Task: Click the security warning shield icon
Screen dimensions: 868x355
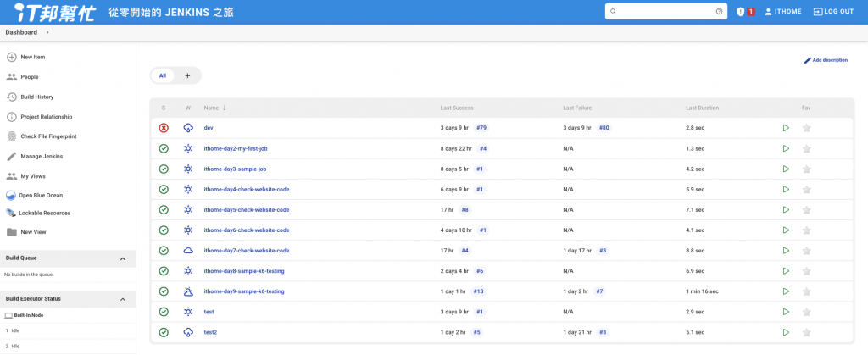Action: click(740, 12)
